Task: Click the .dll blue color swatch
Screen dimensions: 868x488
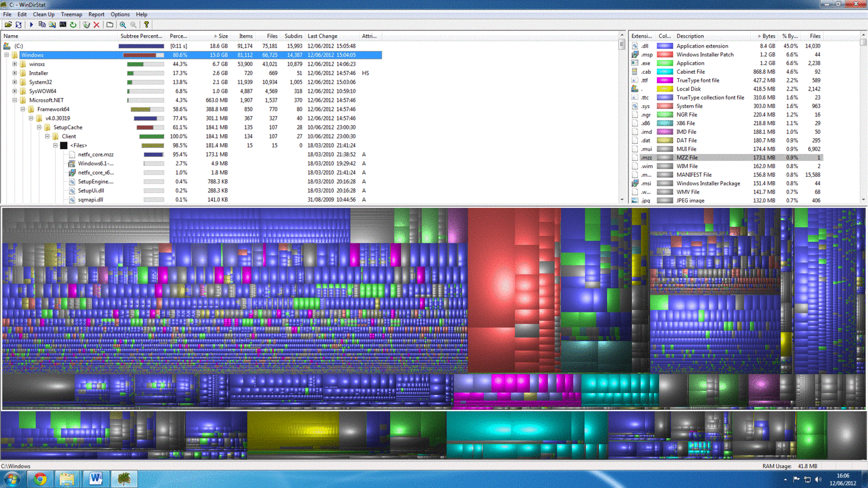Action: 665,46
